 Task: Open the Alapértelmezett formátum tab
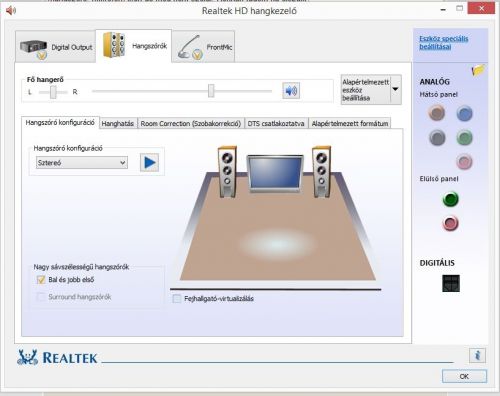350,123
